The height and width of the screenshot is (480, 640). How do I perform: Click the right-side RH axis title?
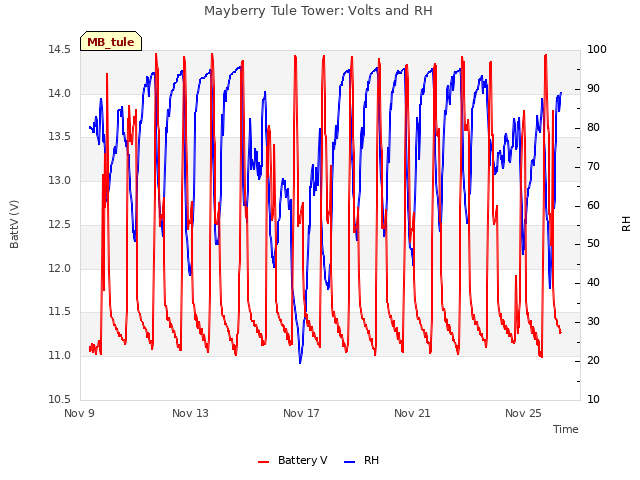click(626, 224)
